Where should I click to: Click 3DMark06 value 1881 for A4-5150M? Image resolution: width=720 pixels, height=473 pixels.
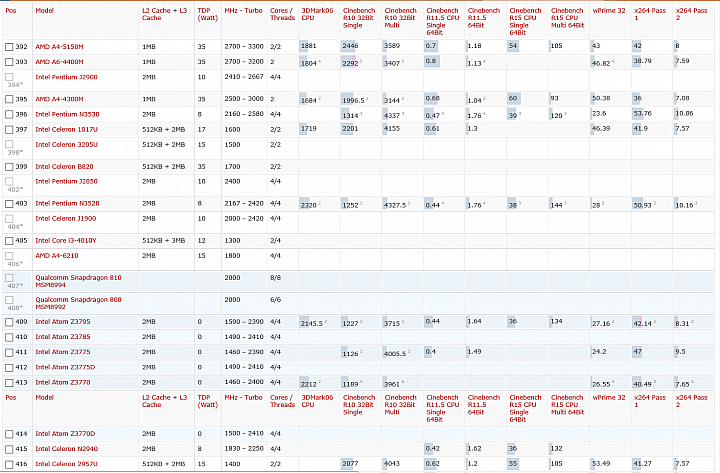[309, 46]
